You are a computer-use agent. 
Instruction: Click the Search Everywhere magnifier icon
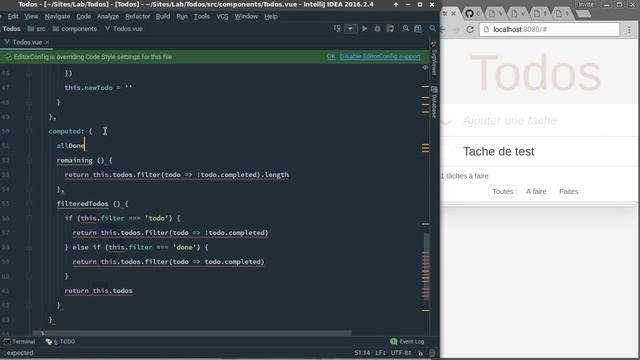432,29
